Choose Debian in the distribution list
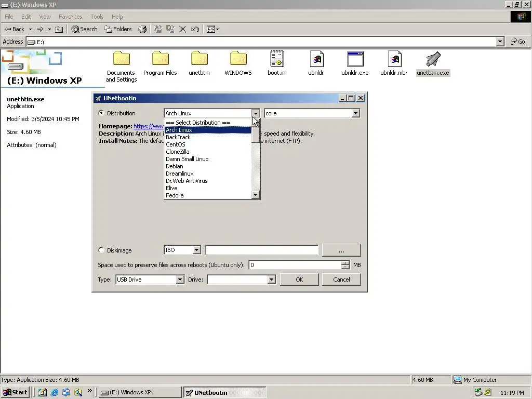This screenshot has height=399, width=532. (x=208, y=166)
